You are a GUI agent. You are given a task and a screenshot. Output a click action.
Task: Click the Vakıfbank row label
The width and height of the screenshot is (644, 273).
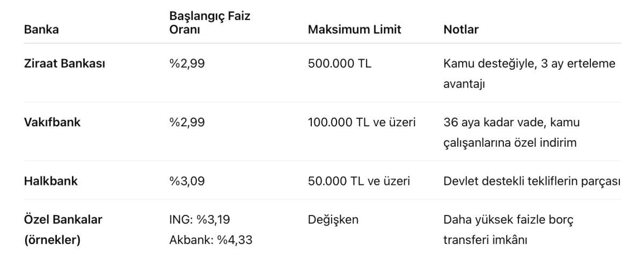[x=52, y=122]
